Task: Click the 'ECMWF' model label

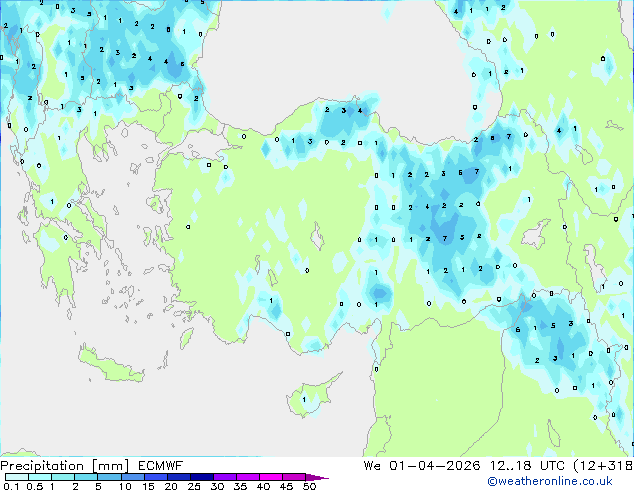Action: [x=161, y=466]
